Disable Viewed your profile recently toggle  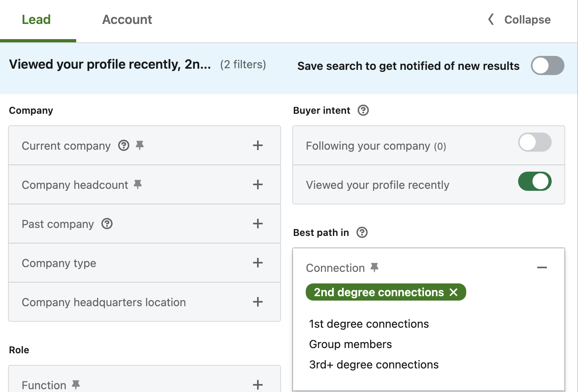(x=534, y=182)
